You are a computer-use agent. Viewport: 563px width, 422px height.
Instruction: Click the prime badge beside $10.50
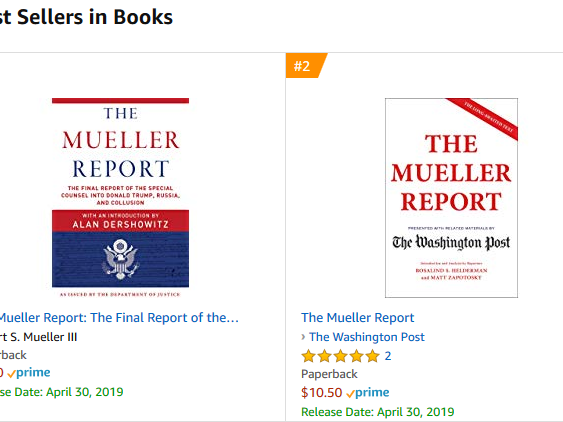(x=368, y=393)
